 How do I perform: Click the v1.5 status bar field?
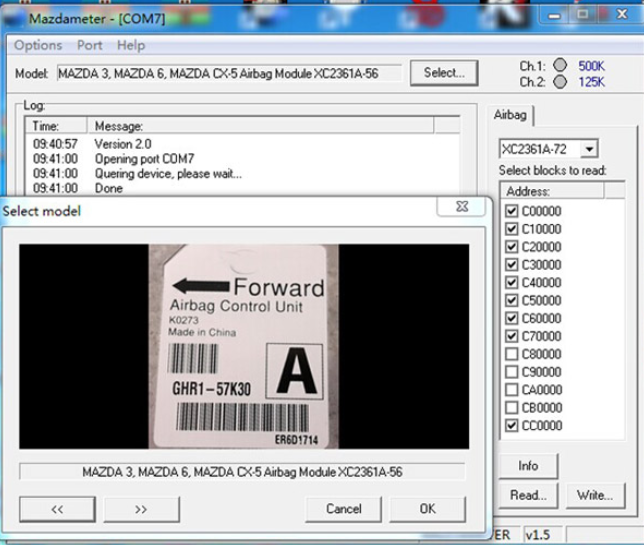543,535
